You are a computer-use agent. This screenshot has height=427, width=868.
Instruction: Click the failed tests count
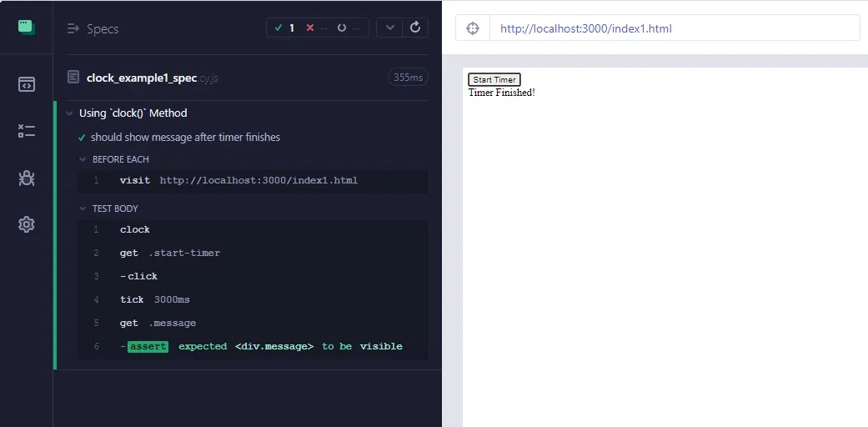coord(315,28)
